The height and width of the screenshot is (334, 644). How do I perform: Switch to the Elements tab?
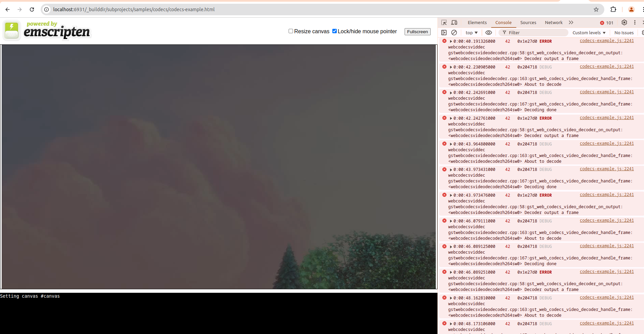click(x=477, y=22)
